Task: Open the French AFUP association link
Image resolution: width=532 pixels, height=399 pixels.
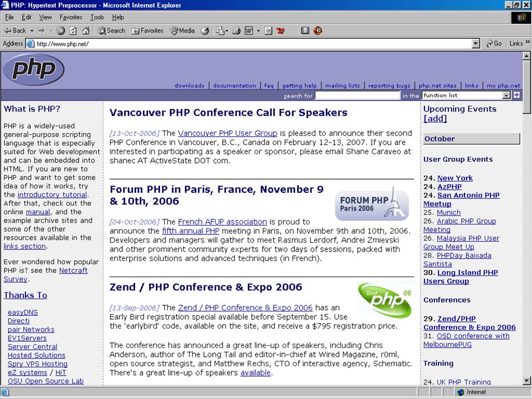Action: click(x=222, y=222)
